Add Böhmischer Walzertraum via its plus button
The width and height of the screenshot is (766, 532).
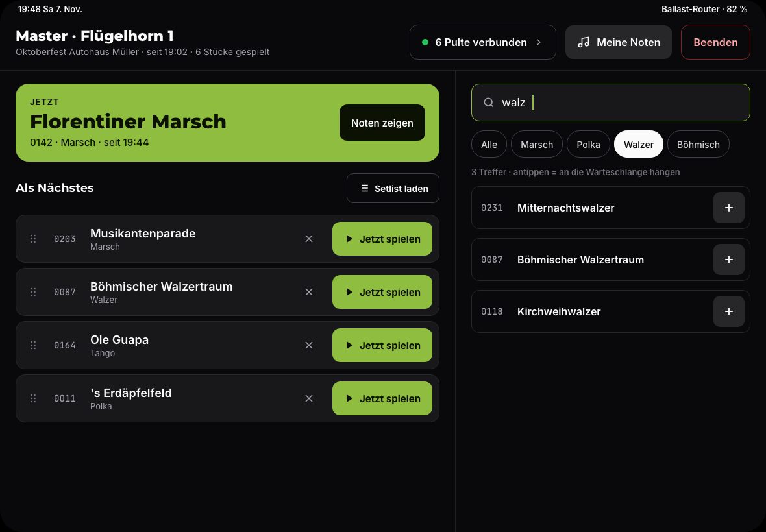pos(728,260)
